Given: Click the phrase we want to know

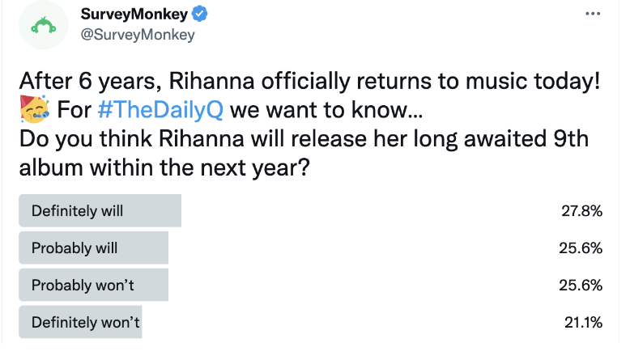Looking at the screenshot, I should click(x=326, y=109).
